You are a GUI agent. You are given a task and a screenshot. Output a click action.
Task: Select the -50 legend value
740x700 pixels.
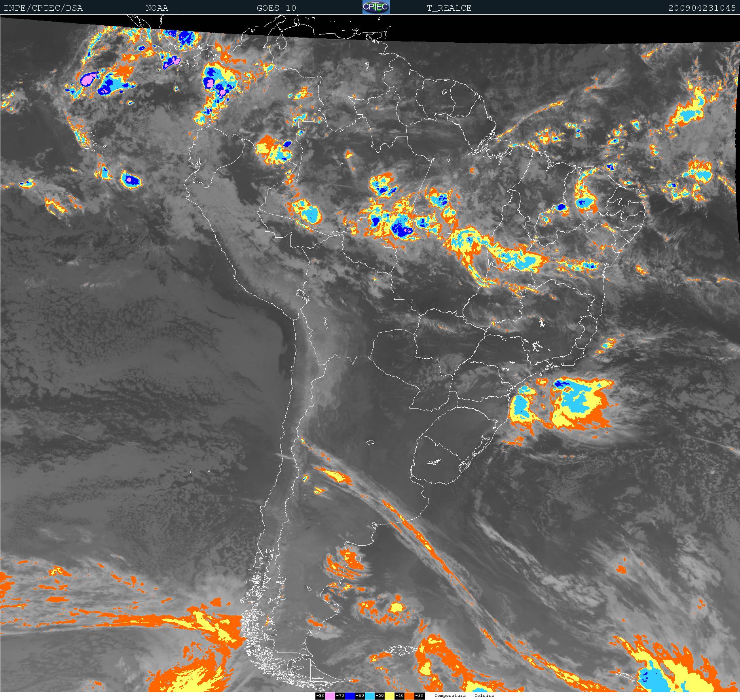[x=379, y=696]
